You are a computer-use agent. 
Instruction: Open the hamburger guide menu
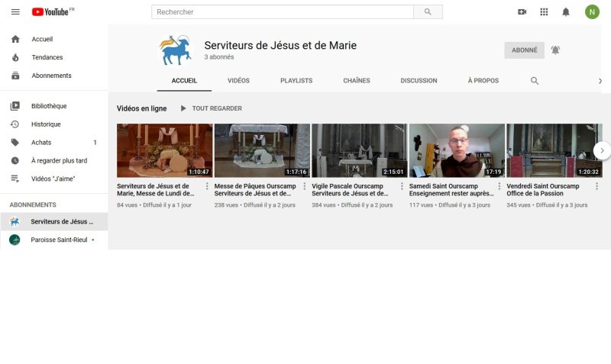click(15, 11)
